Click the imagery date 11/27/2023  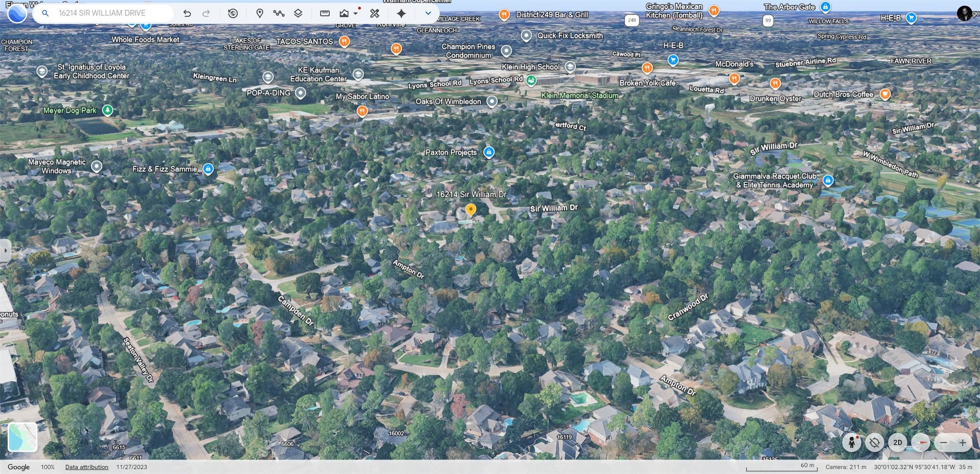(x=132, y=467)
